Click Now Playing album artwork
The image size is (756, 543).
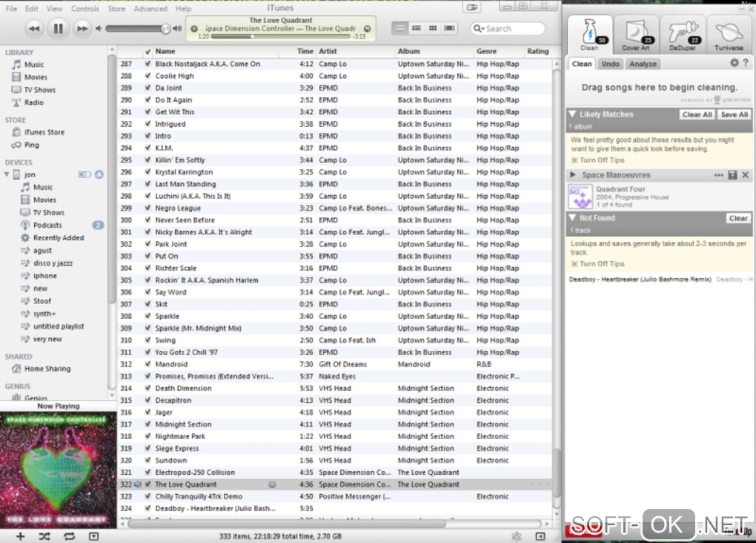click(59, 470)
